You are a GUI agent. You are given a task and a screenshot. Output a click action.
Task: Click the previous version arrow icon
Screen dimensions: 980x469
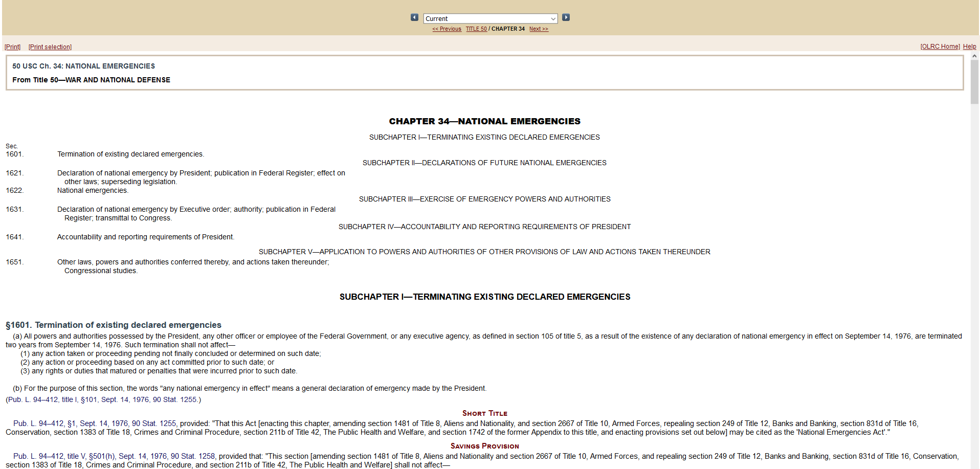point(414,17)
